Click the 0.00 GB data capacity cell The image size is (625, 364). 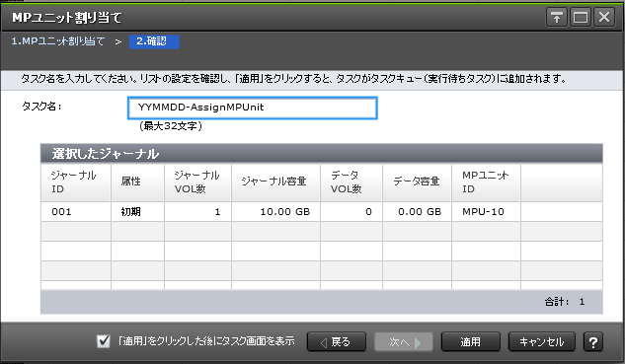417,211
